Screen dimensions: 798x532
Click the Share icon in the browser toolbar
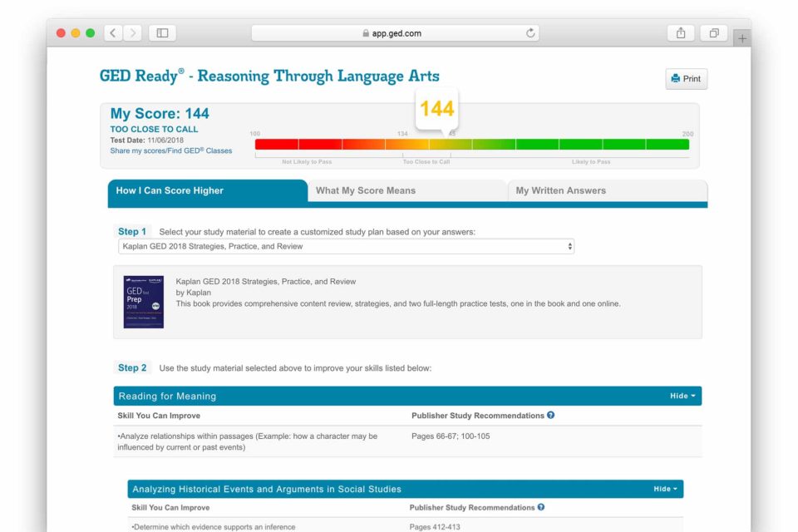pyautogui.click(x=680, y=32)
